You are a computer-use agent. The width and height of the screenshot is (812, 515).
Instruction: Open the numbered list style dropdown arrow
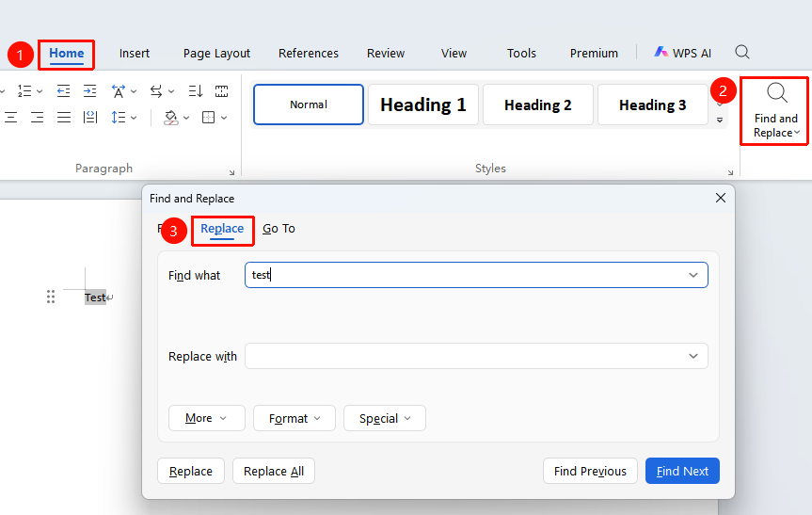40,91
